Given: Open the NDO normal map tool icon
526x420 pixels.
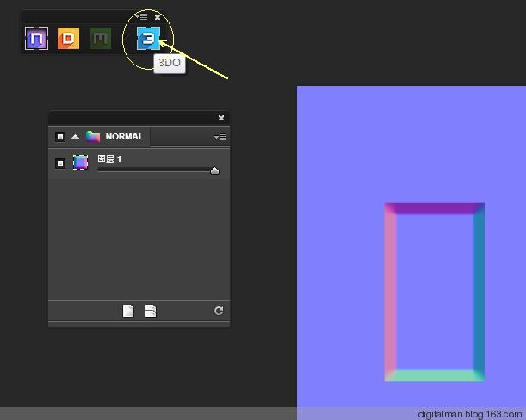Looking at the screenshot, I should pyautogui.click(x=36, y=38).
